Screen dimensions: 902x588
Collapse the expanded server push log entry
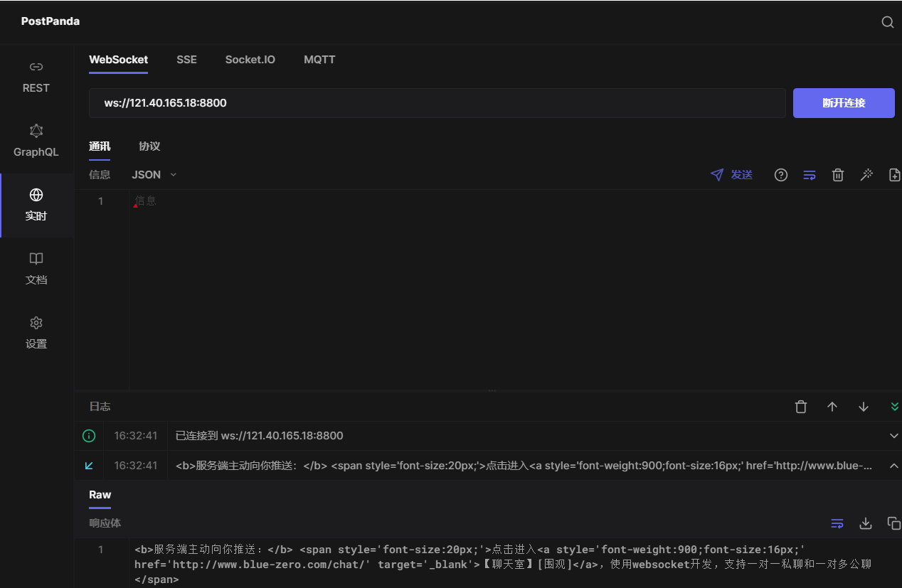click(x=894, y=466)
